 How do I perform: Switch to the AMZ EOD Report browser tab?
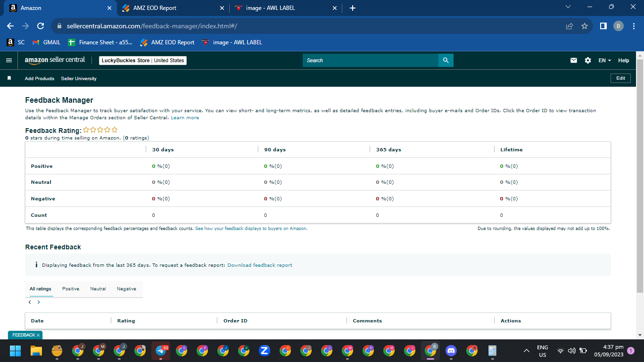coord(173,8)
